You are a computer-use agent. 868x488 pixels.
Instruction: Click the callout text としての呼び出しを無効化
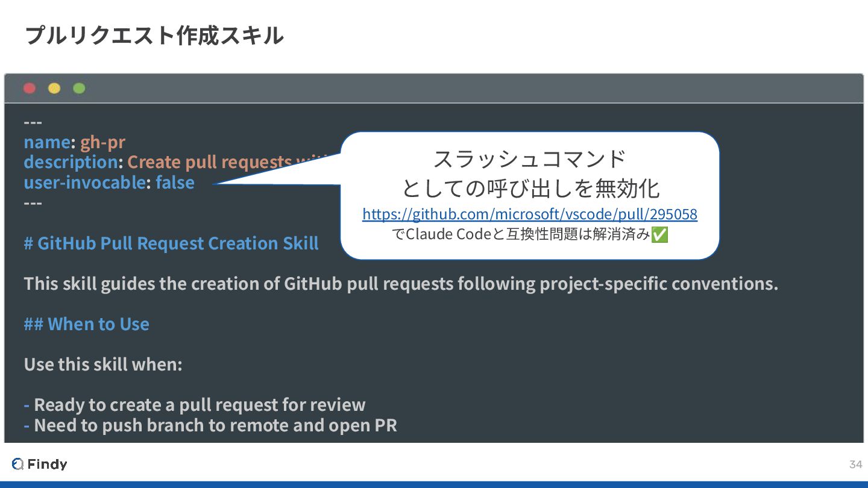[x=530, y=188]
